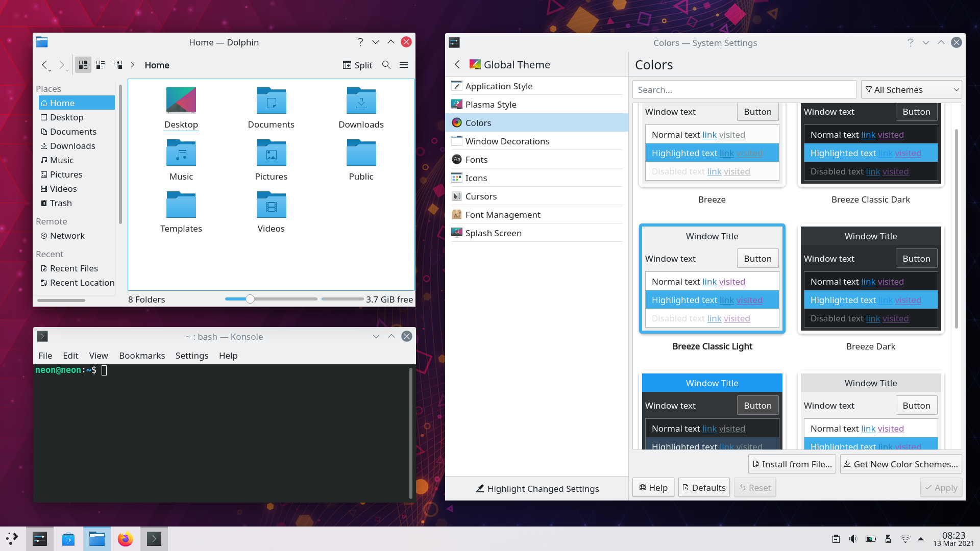This screenshot has width=980, height=551.
Task: Open the Wi-Fi network tray icon
Action: (905, 539)
